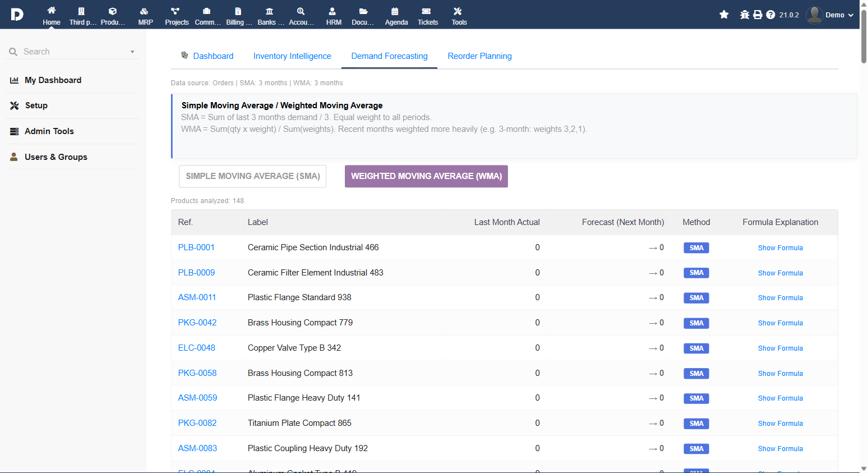Click the bookmarks star icon
This screenshot has width=868, height=473.
point(724,15)
